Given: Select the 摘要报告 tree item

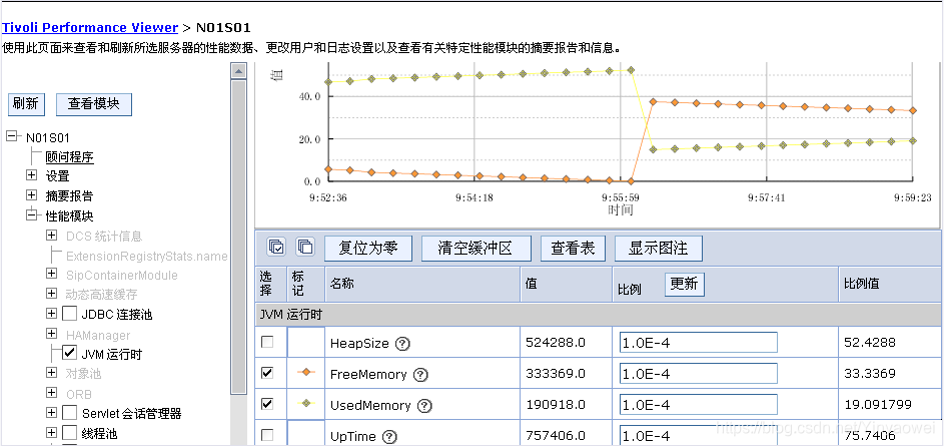Looking at the screenshot, I should tap(70, 196).
